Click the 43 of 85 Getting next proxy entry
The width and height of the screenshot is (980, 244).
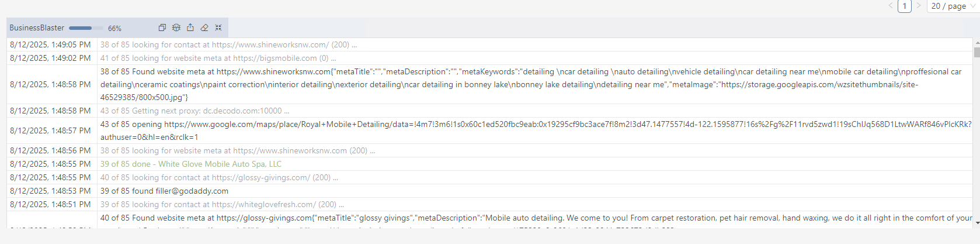[194, 111]
